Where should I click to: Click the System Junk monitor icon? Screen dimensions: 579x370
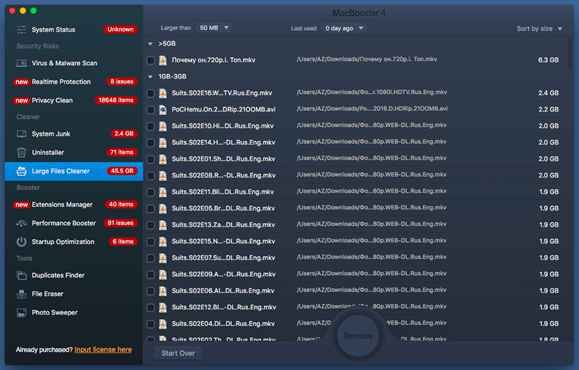tap(21, 134)
